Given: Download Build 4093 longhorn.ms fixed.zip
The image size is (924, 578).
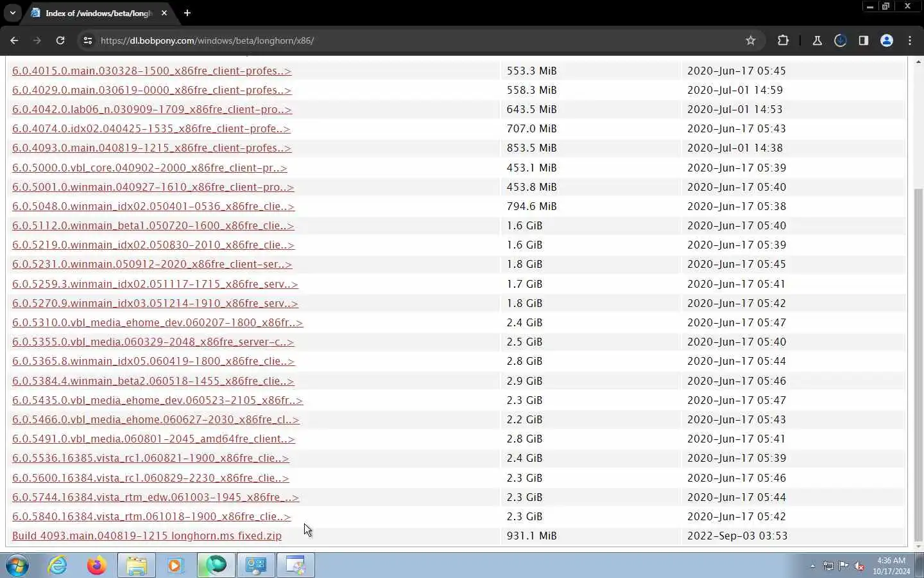Looking at the screenshot, I should [147, 536].
